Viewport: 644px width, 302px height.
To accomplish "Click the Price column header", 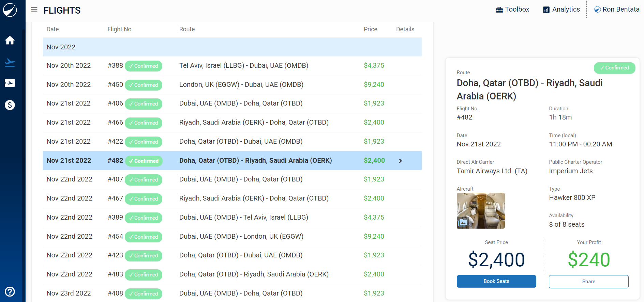I will coord(370,29).
